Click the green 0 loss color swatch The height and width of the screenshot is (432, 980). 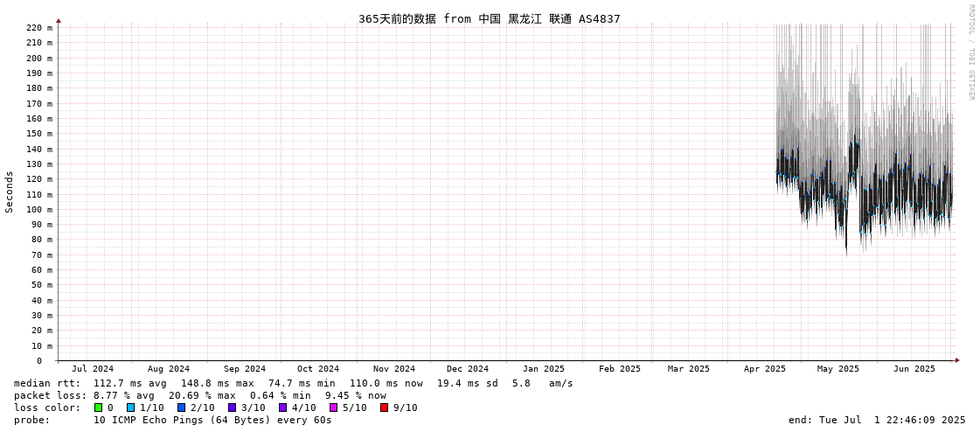coord(98,408)
